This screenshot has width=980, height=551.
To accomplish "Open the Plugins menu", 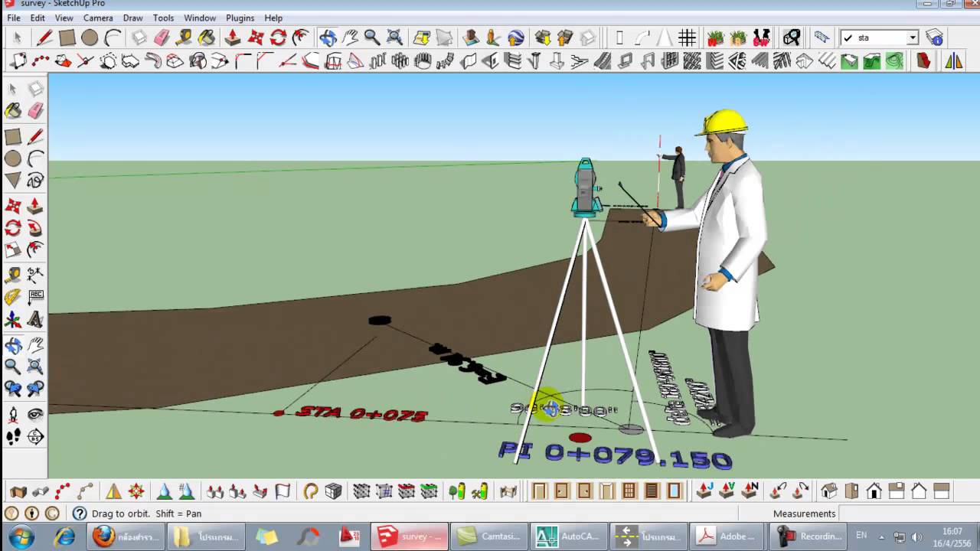I will click(240, 18).
